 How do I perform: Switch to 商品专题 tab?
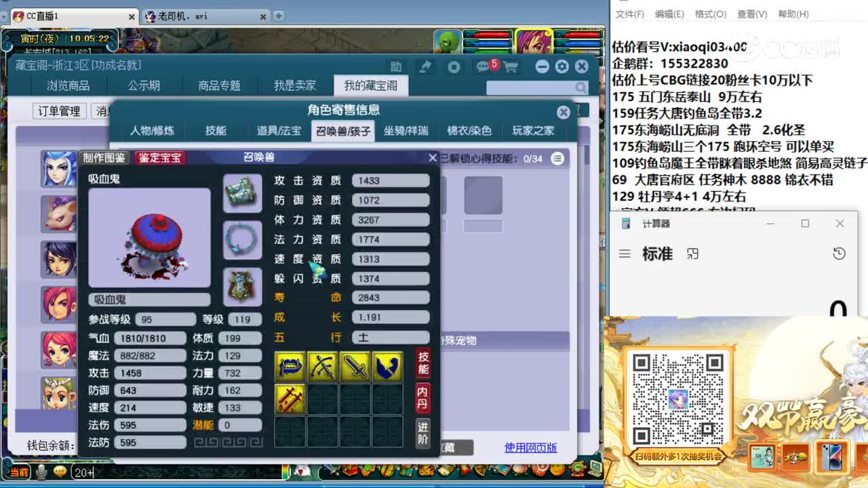coord(219,85)
